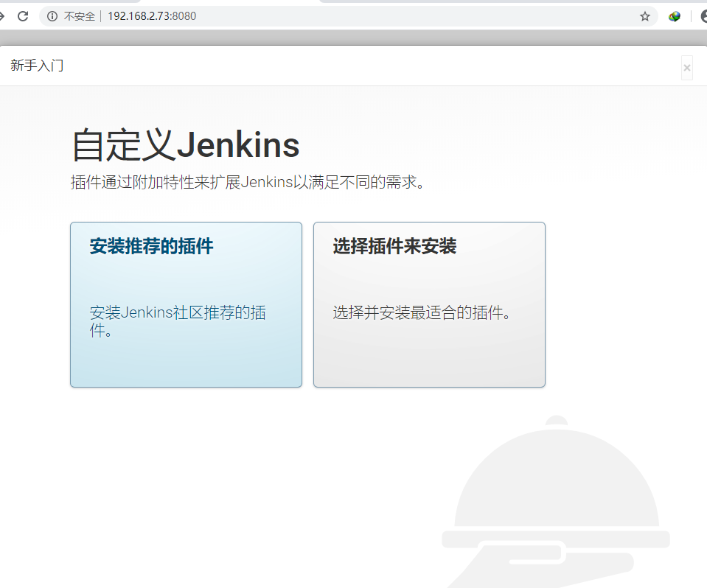
Task: Select the 自定义Jenkins heading
Action: [185, 144]
